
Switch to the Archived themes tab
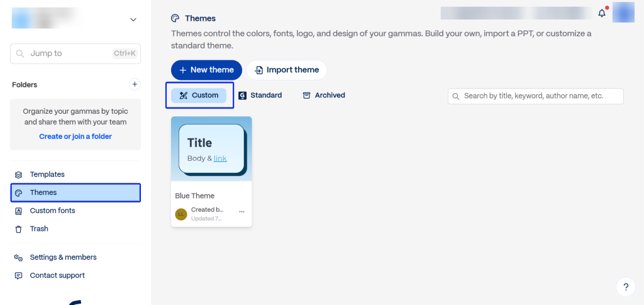tap(324, 96)
